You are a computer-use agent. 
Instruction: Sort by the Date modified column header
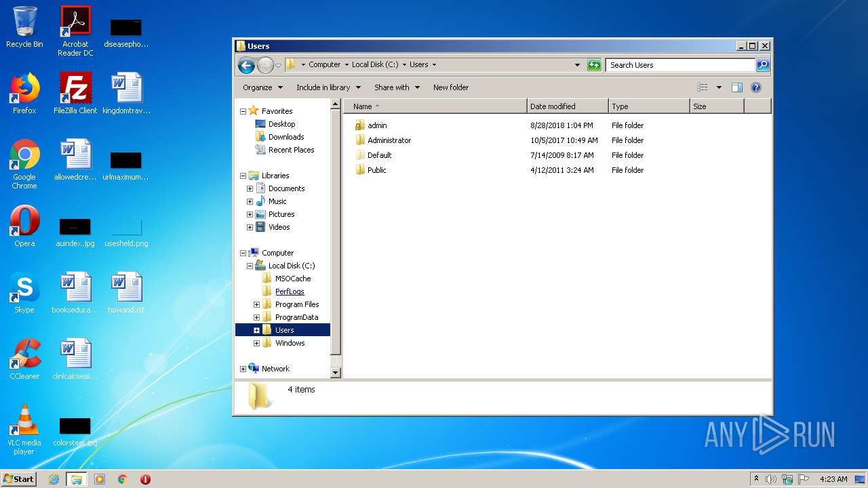coord(568,106)
